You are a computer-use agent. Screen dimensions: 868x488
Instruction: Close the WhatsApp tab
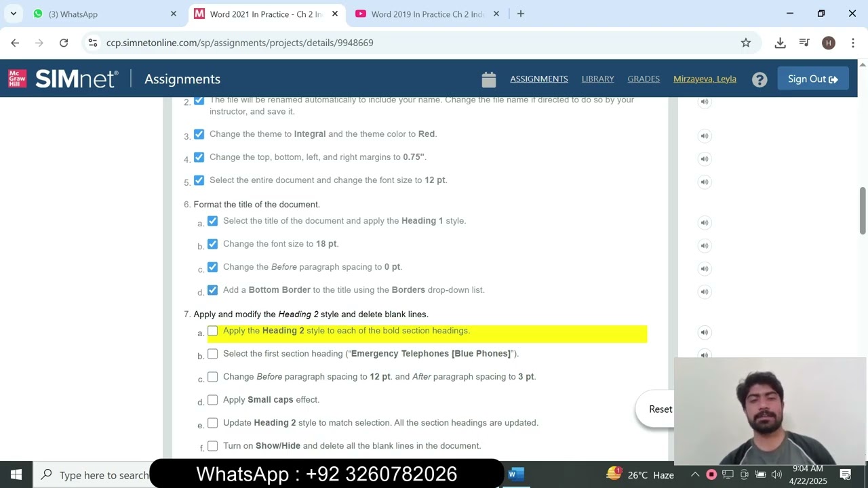click(173, 14)
